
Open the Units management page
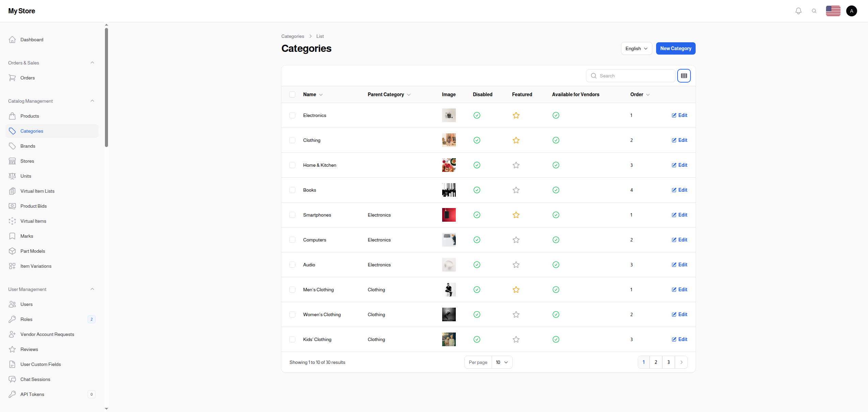(26, 176)
